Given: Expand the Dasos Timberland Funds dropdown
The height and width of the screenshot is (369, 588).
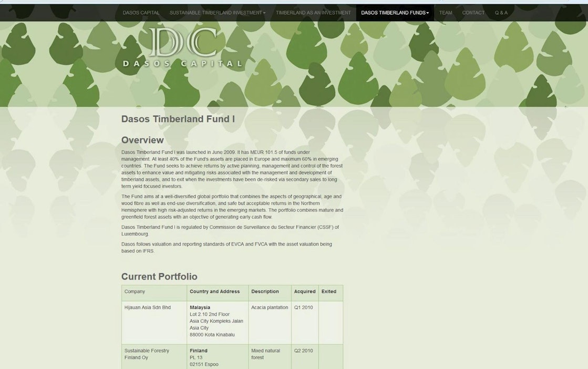Looking at the screenshot, I should pyautogui.click(x=395, y=13).
